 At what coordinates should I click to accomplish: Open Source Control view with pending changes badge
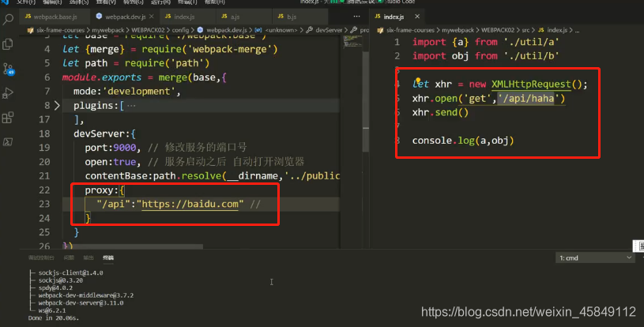[8, 69]
